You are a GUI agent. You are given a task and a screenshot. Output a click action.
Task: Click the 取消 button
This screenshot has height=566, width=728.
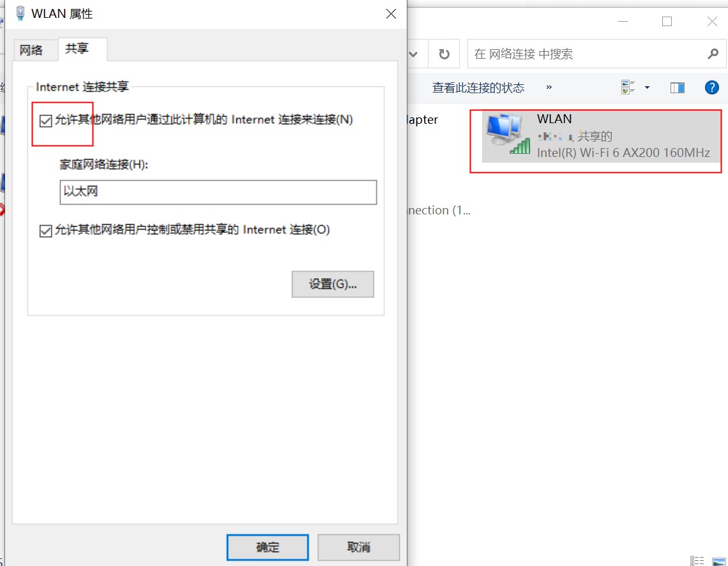click(x=358, y=547)
